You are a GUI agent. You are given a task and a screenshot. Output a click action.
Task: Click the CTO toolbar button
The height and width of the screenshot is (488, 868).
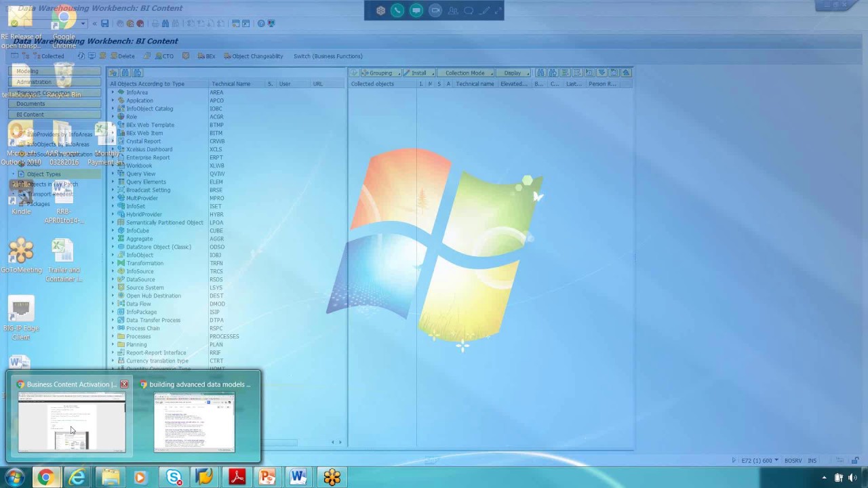click(164, 56)
